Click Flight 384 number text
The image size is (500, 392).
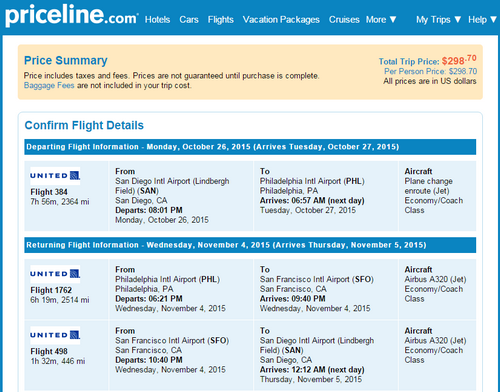49,192
